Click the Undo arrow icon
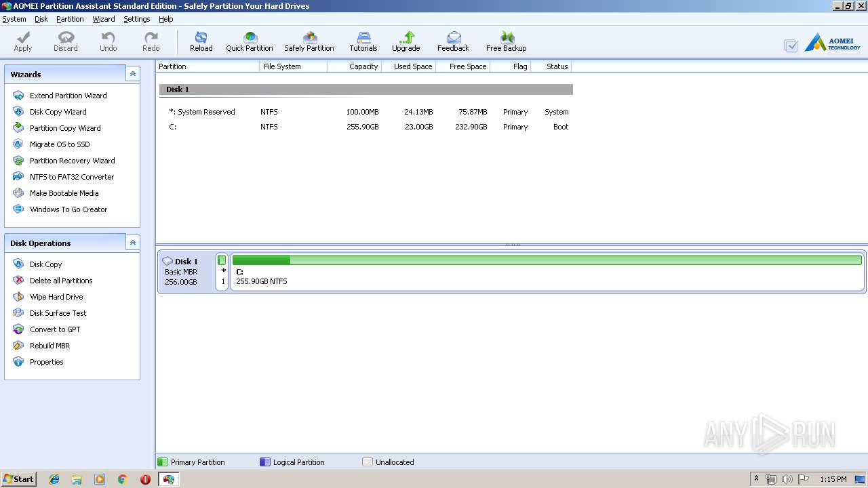 click(x=108, y=41)
